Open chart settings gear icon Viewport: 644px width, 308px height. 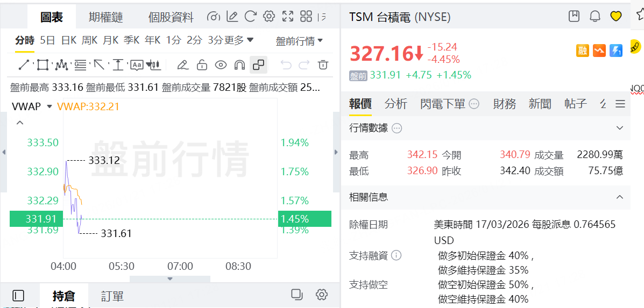pyautogui.click(x=268, y=17)
